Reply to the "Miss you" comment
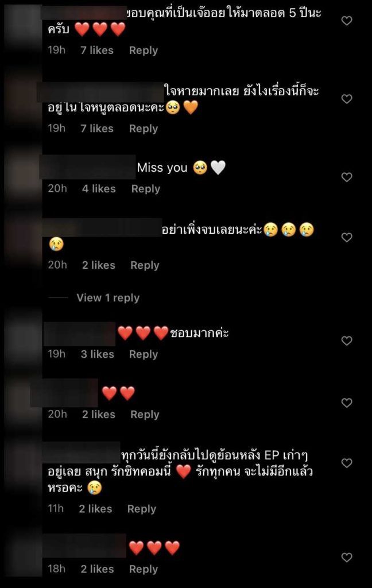The image size is (372, 588). click(x=145, y=188)
